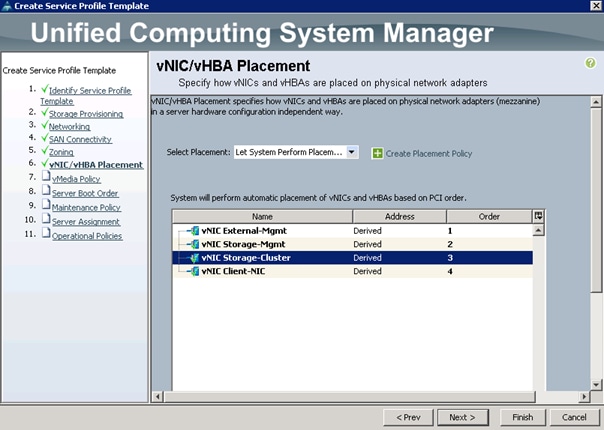This screenshot has height=430, width=604.
Task: Open Operational Policies step
Action: coord(87,236)
